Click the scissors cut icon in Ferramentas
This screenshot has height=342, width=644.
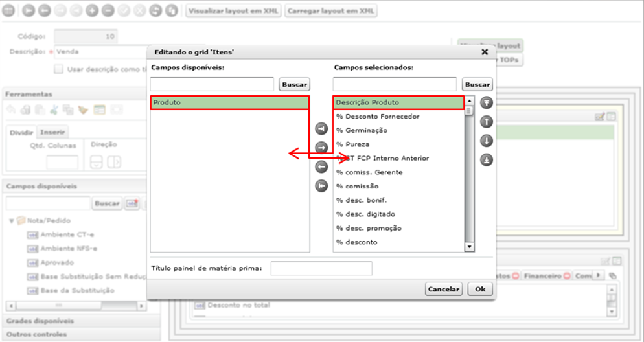[x=54, y=109]
